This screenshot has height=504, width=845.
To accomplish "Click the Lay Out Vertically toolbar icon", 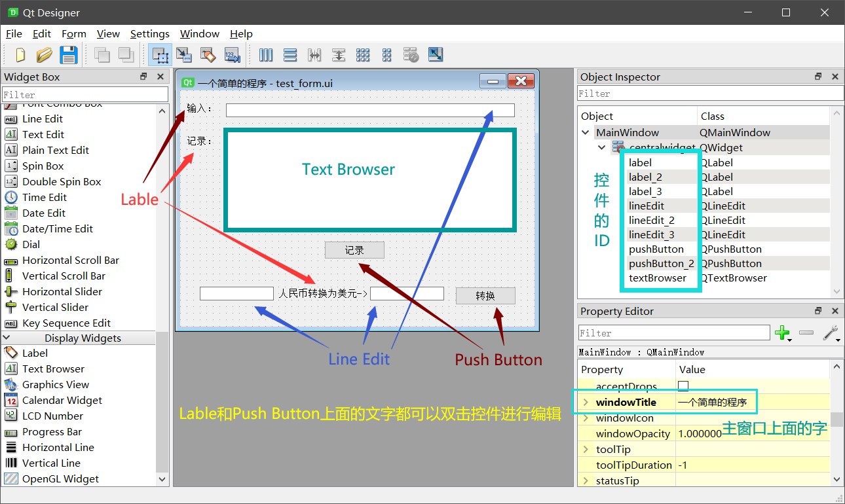I will (x=290, y=55).
